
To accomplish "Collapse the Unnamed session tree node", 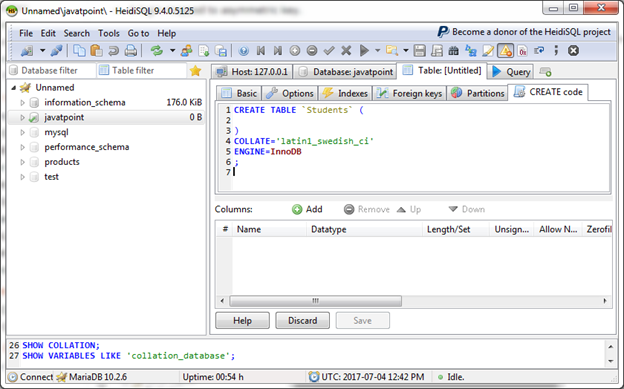I will pos(14,88).
